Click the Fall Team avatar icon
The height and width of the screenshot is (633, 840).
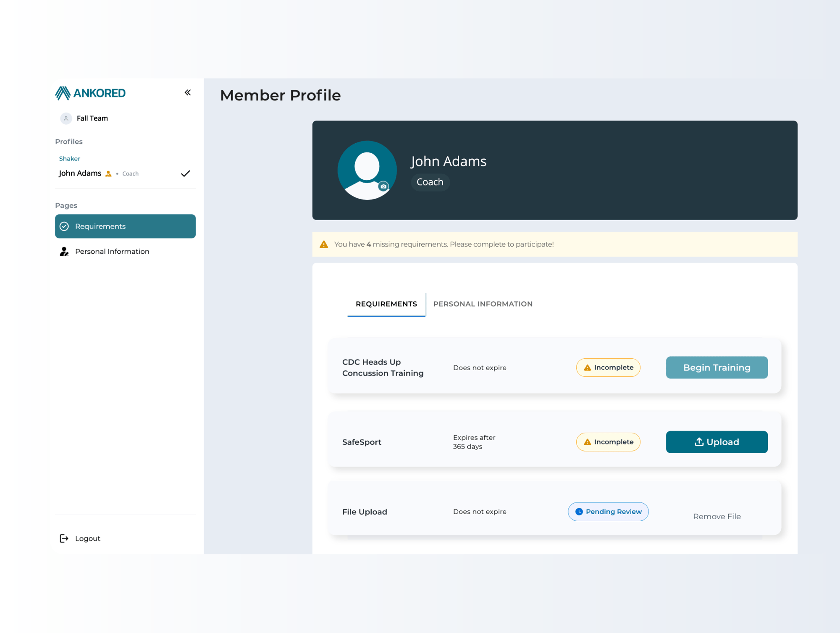click(x=66, y=118)
